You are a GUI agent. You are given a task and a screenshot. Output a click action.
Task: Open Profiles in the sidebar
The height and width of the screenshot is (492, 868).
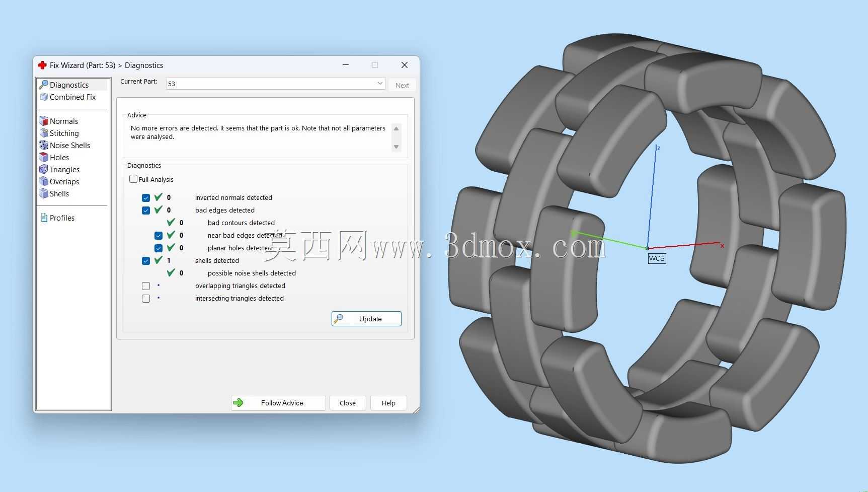[x=62, y=218]
